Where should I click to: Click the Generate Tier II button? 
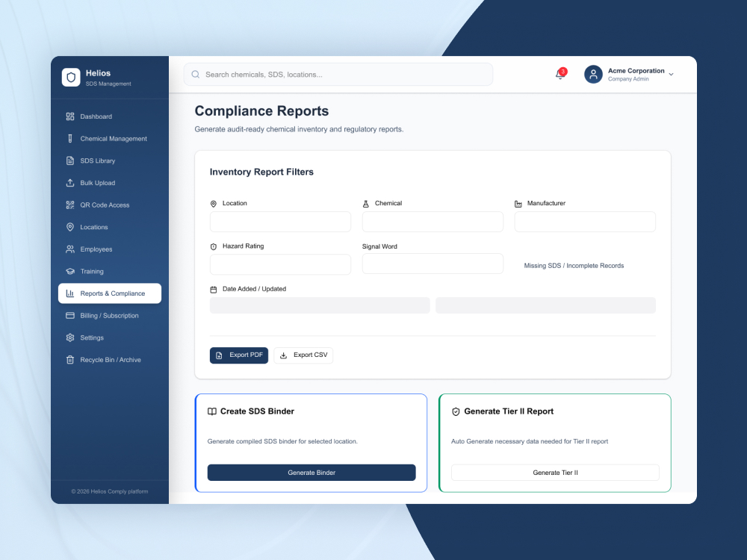point(555,473)
